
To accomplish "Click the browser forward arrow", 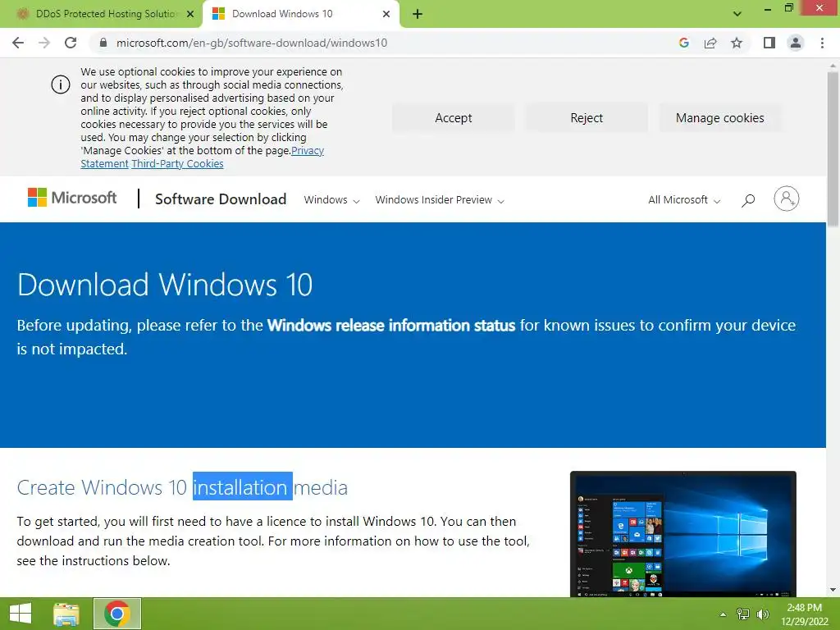I will tap(44, 43).
